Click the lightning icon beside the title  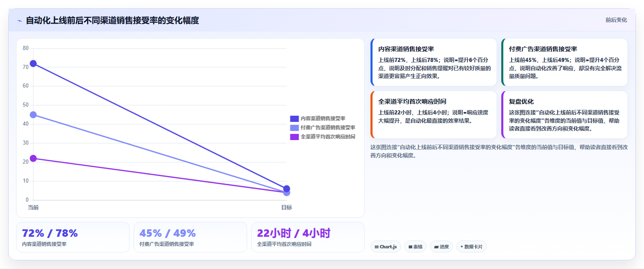click(x=19, y=21)
